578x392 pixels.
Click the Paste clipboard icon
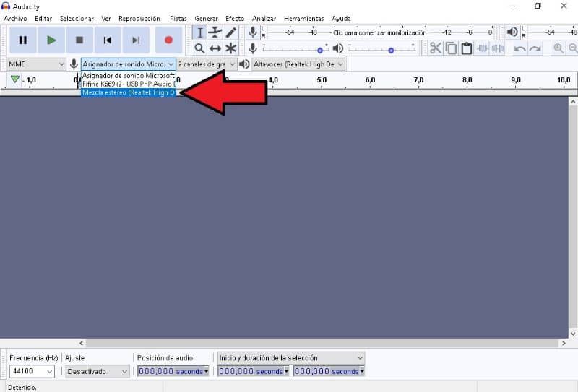pos(466,48)
